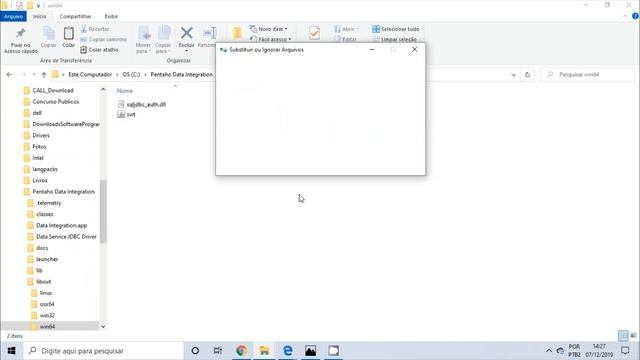Click OS (C:) breadcrumb in address bar
Screen dimensions: 640x360
click(x=131, y=75)
